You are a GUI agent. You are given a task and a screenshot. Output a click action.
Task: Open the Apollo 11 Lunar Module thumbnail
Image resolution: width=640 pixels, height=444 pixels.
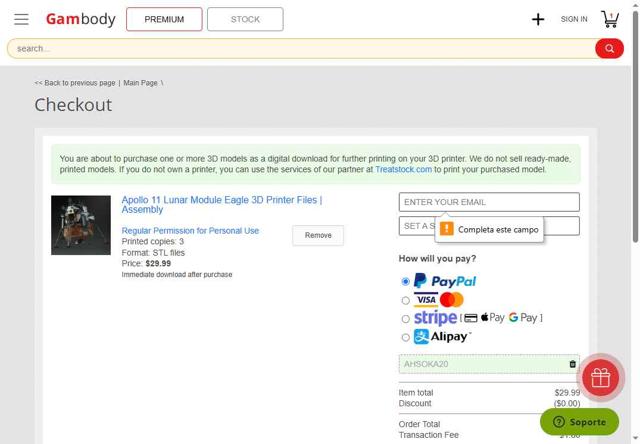tap(81, 225)
